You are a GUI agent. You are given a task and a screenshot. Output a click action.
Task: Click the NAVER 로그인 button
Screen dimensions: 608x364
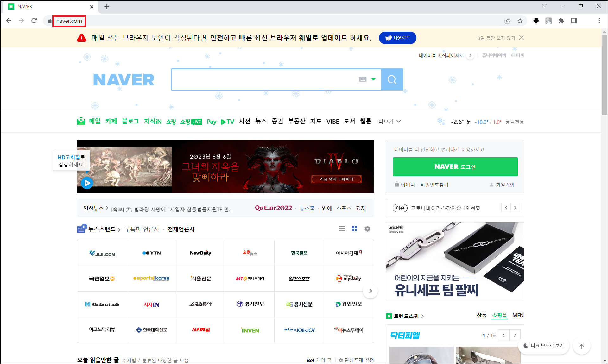coord(455,167)
